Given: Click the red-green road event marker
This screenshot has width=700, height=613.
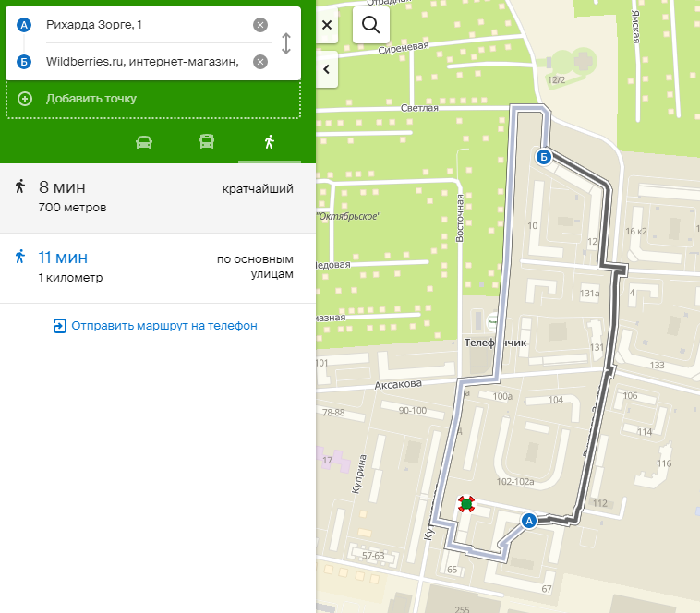Looking at the screenshot, I should (466, 504).
